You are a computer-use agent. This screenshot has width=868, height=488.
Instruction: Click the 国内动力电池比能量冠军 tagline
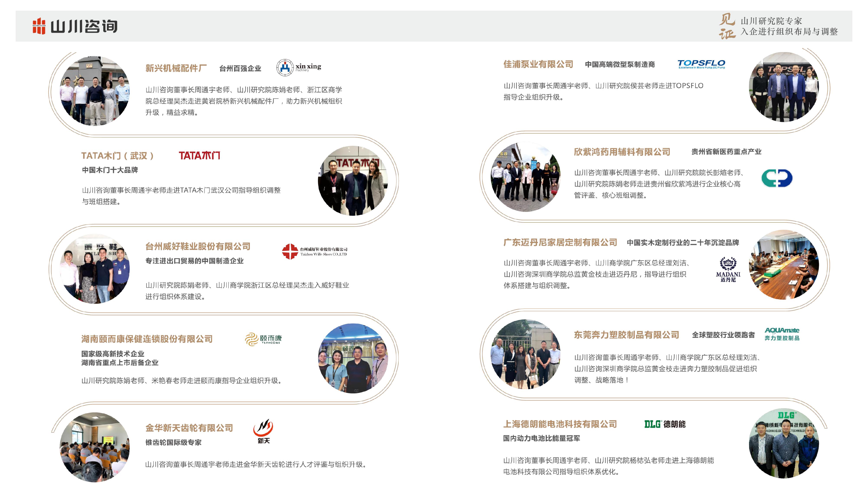point(541,438)
